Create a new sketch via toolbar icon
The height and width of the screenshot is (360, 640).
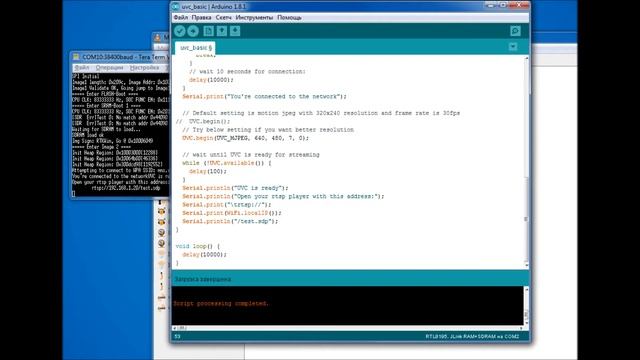(x=209, y=31)
